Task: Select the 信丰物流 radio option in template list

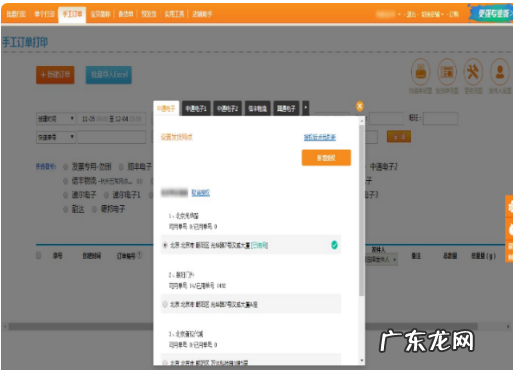Action: tap(66, 181)
